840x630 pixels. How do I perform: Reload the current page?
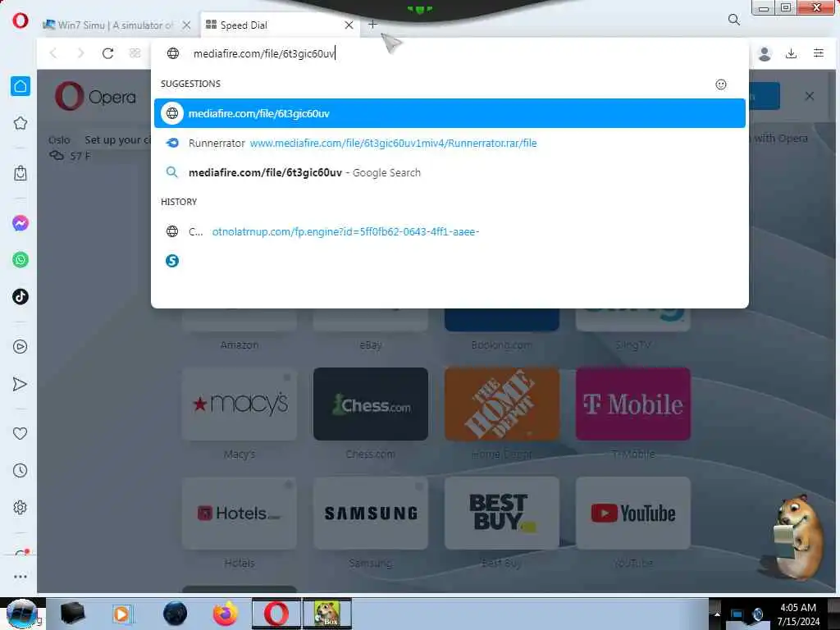click(x=107, y=53)
